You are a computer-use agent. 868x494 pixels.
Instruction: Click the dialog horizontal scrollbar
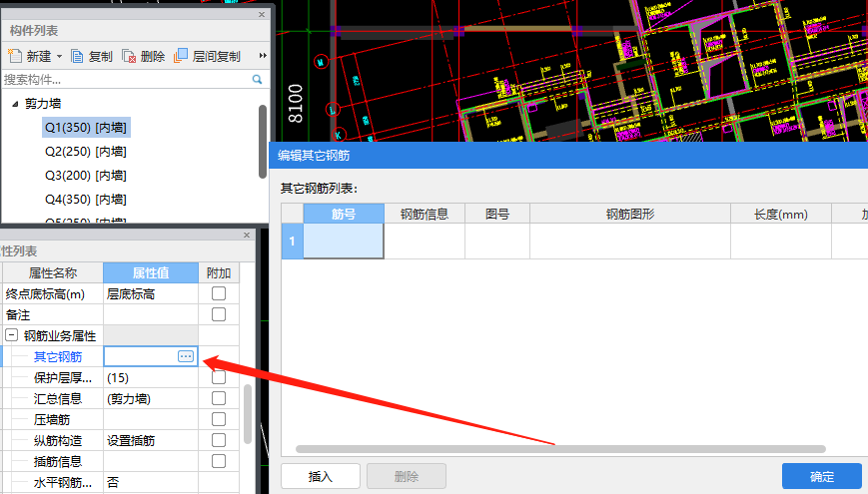click(560, 449)
